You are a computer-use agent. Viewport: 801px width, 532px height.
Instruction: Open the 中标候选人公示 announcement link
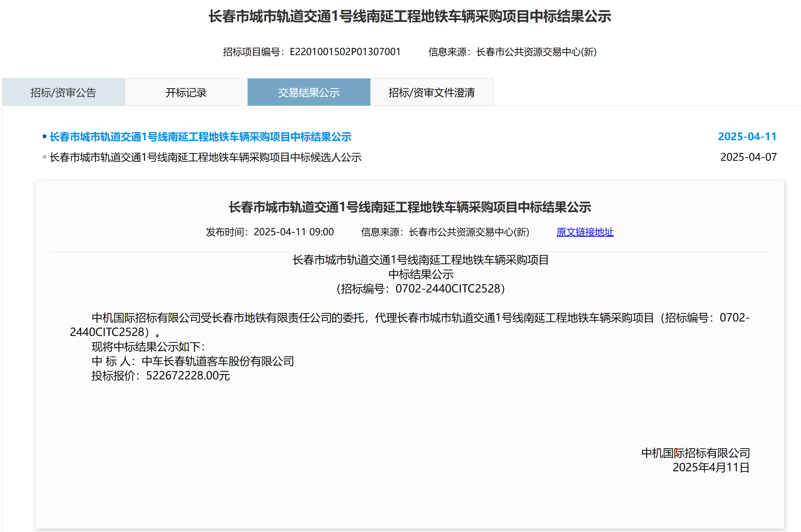tap(206, 157)
